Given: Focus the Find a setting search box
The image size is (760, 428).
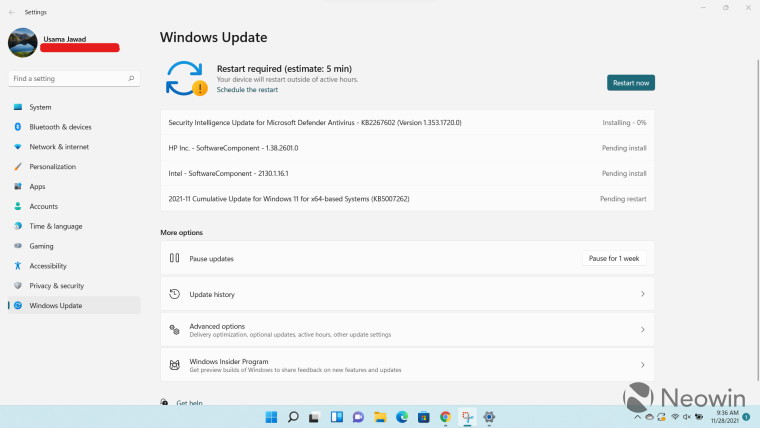Looking at the screenshot, I should 74,79.
